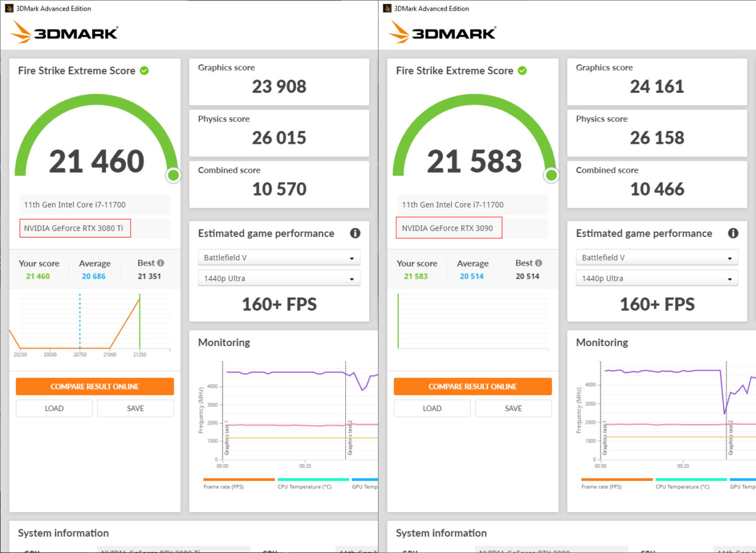Click 11th Gen Intel Core i7-11700 in left window

pos(74,205)
